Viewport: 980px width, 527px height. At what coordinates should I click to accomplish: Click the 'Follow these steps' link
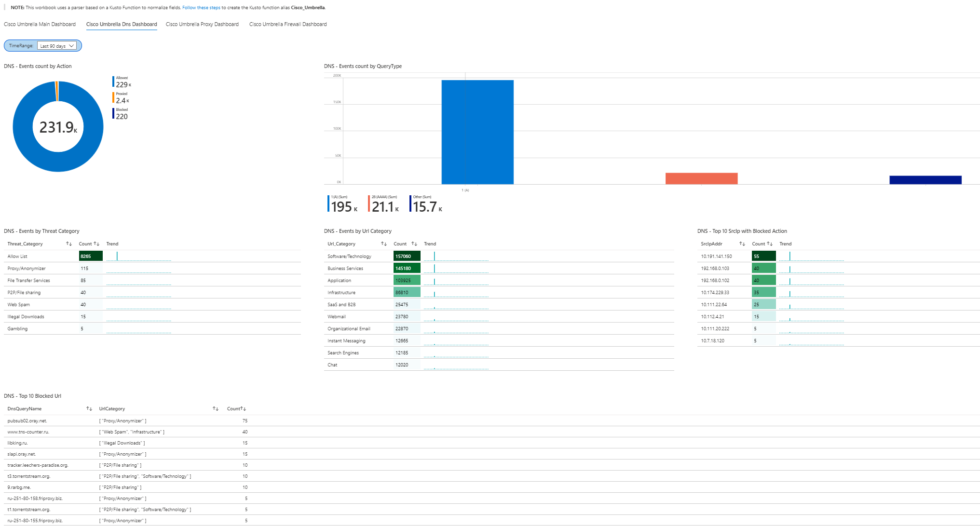201,8
